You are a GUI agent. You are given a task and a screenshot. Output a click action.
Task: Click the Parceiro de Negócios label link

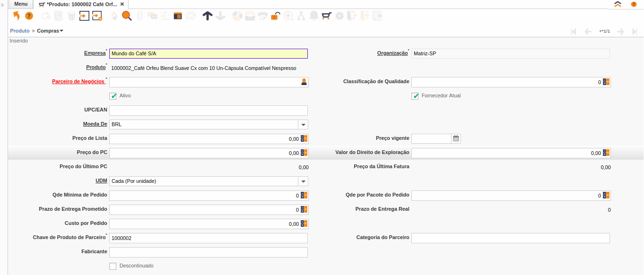pyautogui.click(x=78, y=81)
